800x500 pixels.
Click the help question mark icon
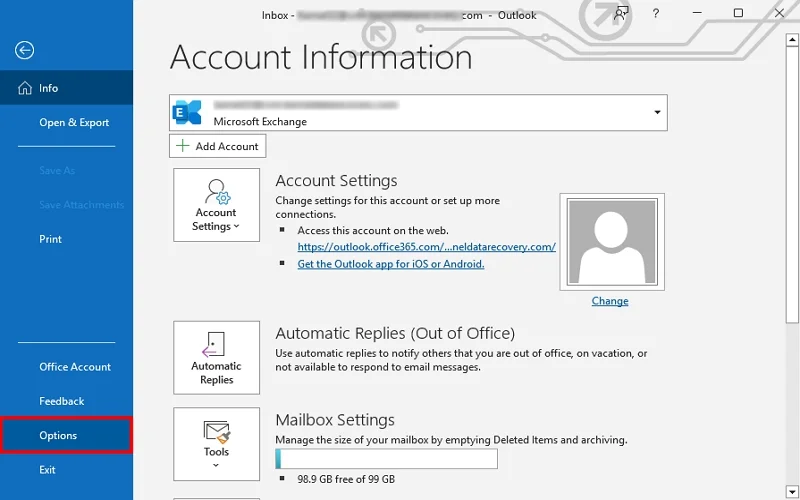click(656, 14)
